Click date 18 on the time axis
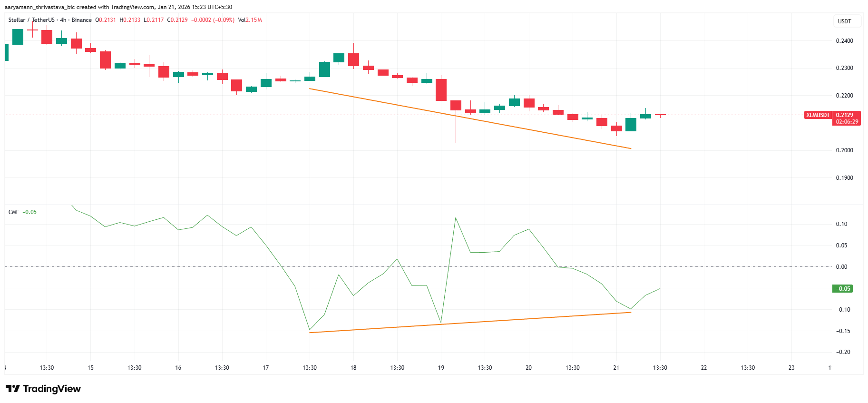Viewport: 868px width, 403px height. [353, 368]
